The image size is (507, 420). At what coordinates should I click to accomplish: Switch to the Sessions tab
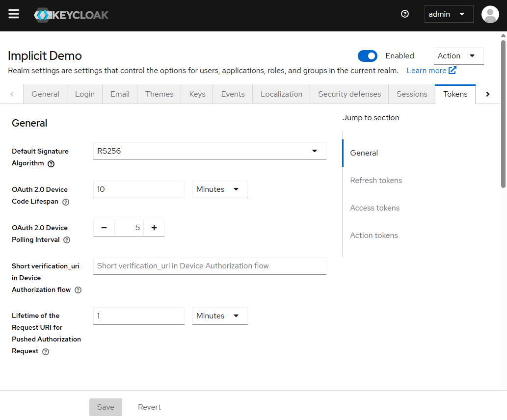pyautogui.click(x=412, y=94)
